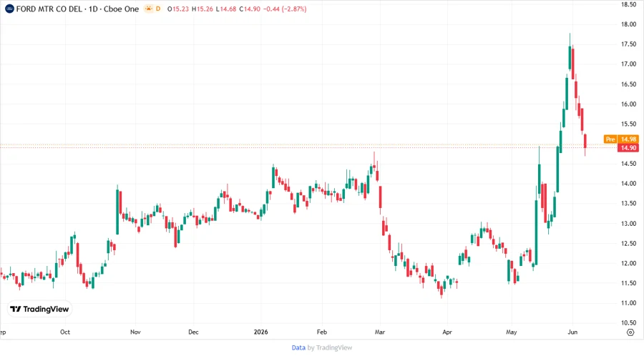Click the low value L14.68

tap(226, 9)
